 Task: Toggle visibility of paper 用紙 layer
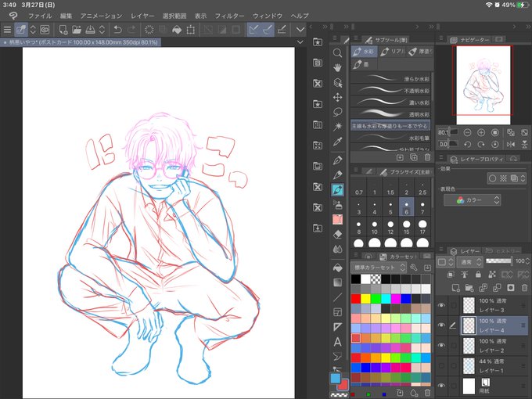pyautogui.click(x=441, y=386)
